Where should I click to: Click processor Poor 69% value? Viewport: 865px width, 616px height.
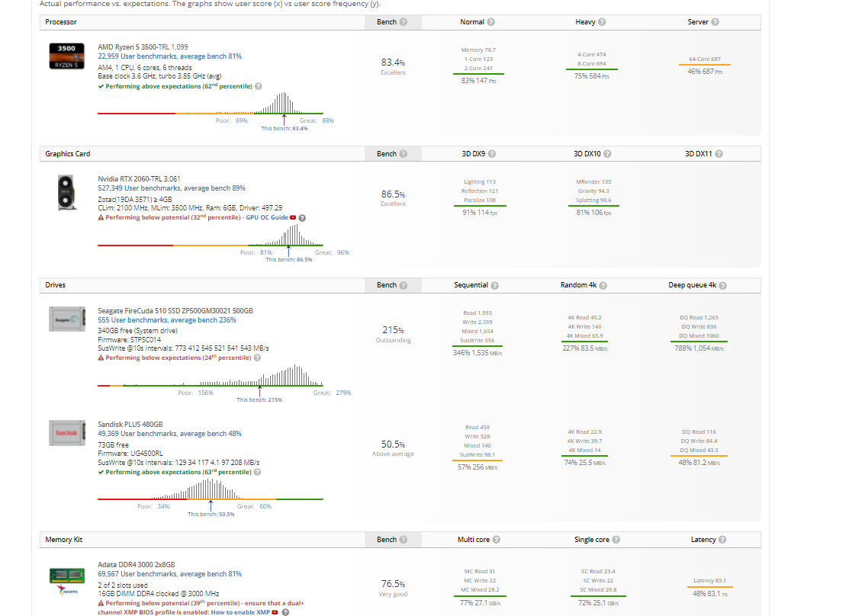tap(242, 120)
